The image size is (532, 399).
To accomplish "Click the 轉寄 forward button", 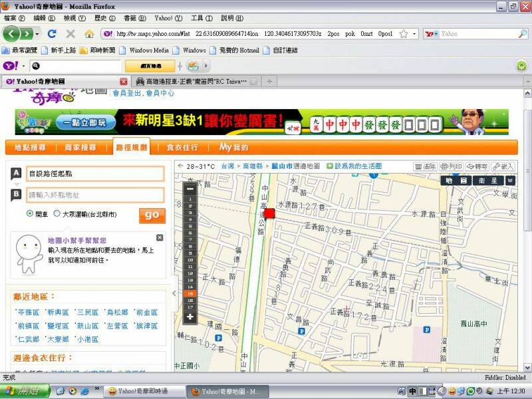I will 477,166.
